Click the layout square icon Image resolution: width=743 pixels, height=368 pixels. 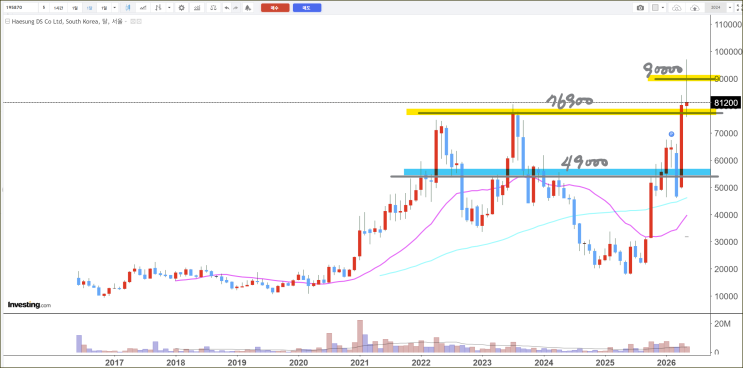point(655,8)
